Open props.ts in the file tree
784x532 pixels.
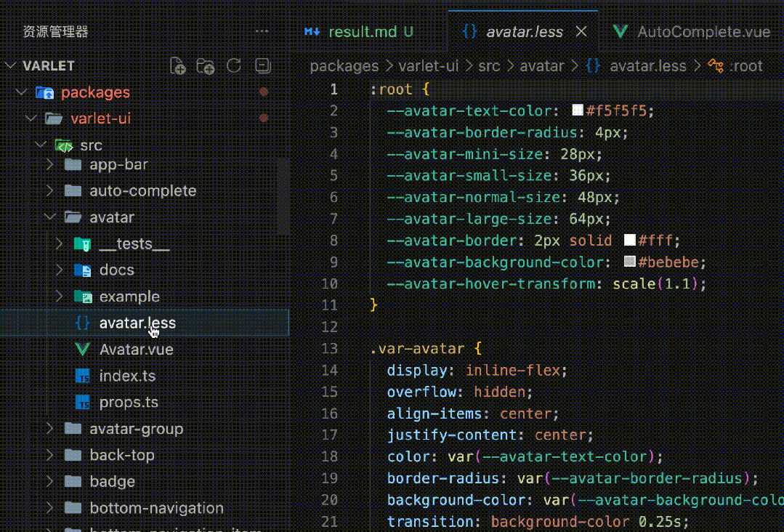point(129,402)
